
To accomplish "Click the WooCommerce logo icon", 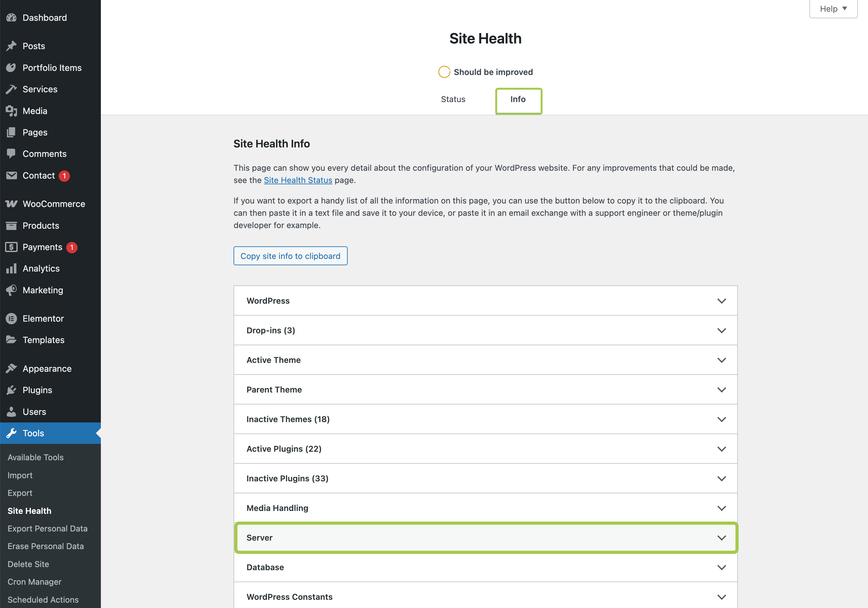I will (x=11, y=204).
